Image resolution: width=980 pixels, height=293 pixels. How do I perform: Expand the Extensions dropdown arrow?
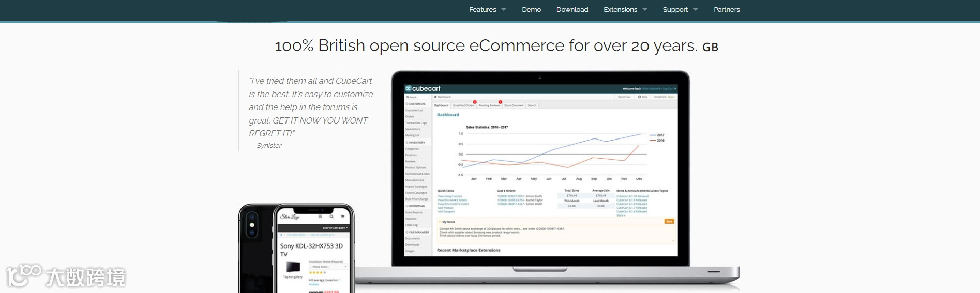point(645,10)
